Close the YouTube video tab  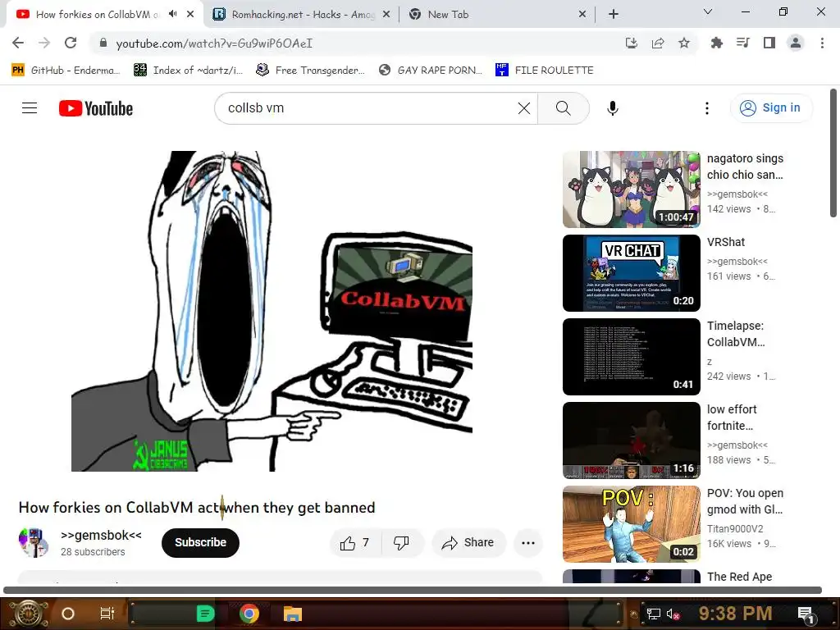[x=190, y=15]
